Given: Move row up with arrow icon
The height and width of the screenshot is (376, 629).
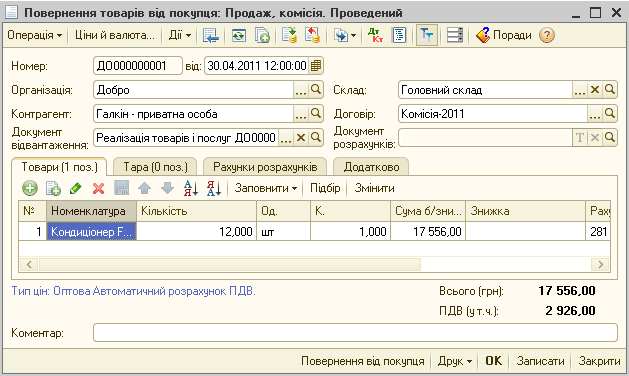Looking at the screenshot, I should [x=144, y=188].
